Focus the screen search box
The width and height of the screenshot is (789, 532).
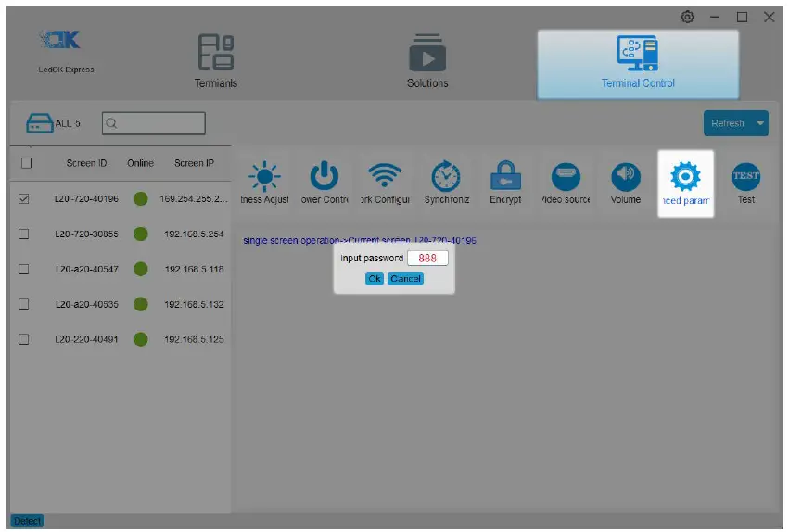(x=154, y=123)
